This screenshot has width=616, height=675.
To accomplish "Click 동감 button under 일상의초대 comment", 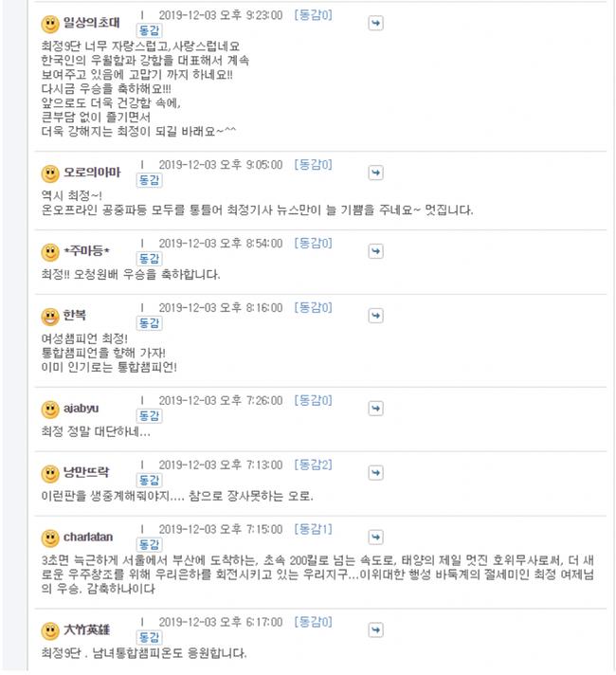I will [x=149, y=30].
